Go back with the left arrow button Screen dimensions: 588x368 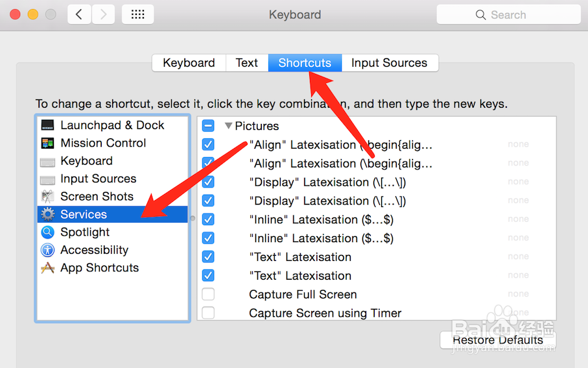click(x=79, y=14)
